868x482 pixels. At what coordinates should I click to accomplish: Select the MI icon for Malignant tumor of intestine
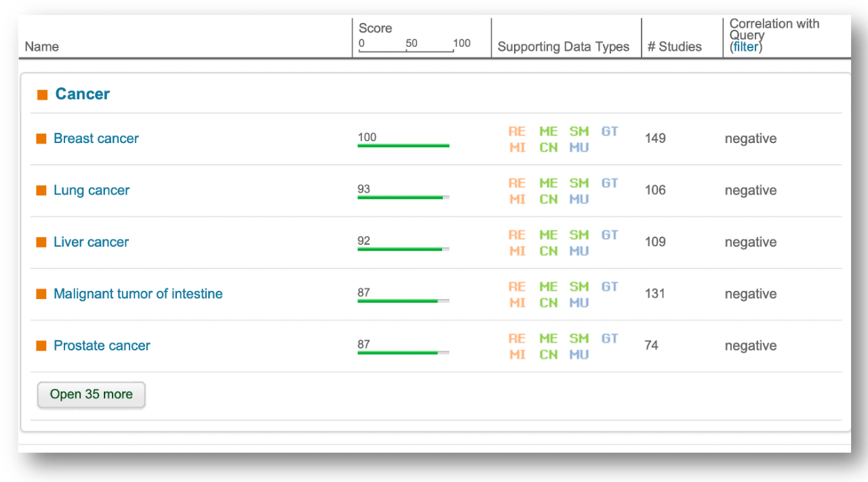[517, 303]
